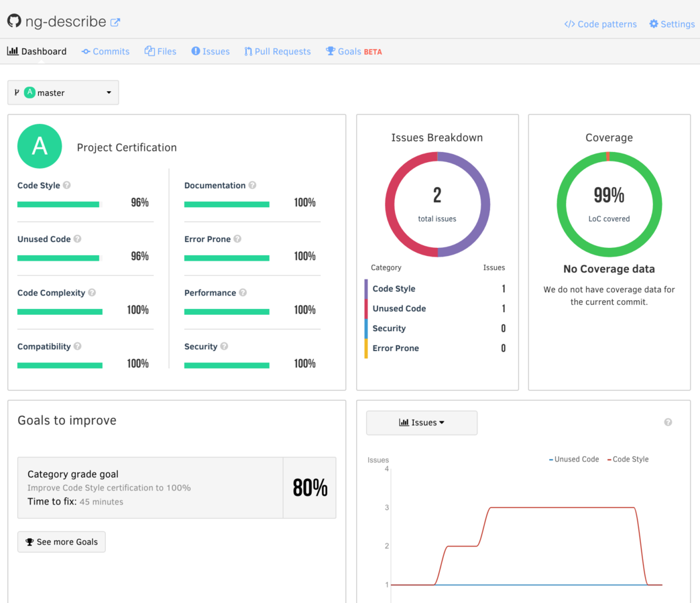
Task: Click help icon beside Compatibility
Action: (77, 346)
